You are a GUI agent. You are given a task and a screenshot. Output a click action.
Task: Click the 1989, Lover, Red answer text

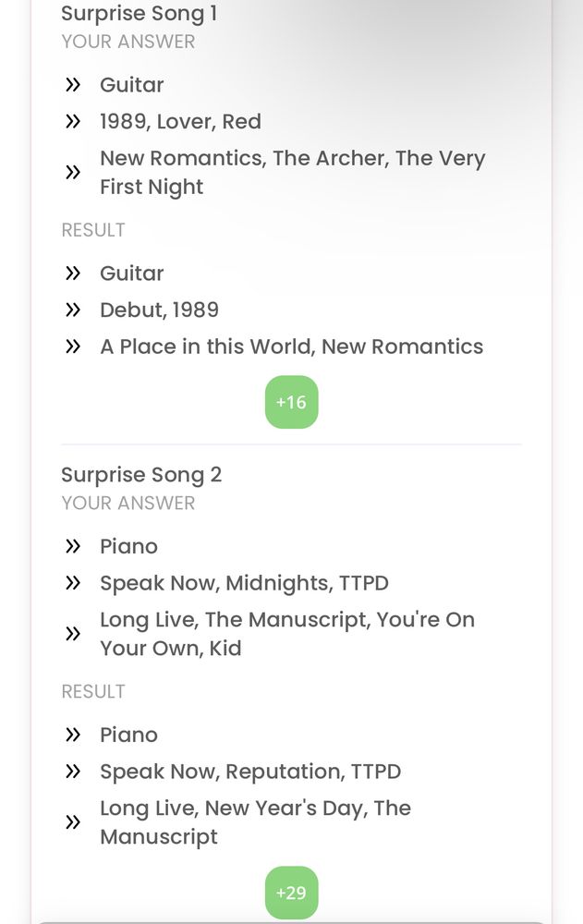[x=180, y=121]
